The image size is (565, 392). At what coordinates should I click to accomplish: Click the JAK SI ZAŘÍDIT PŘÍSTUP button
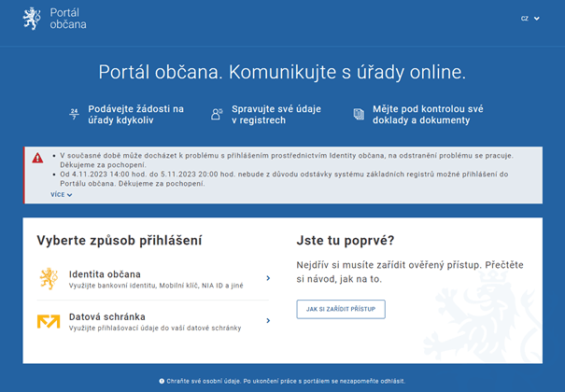341,309
